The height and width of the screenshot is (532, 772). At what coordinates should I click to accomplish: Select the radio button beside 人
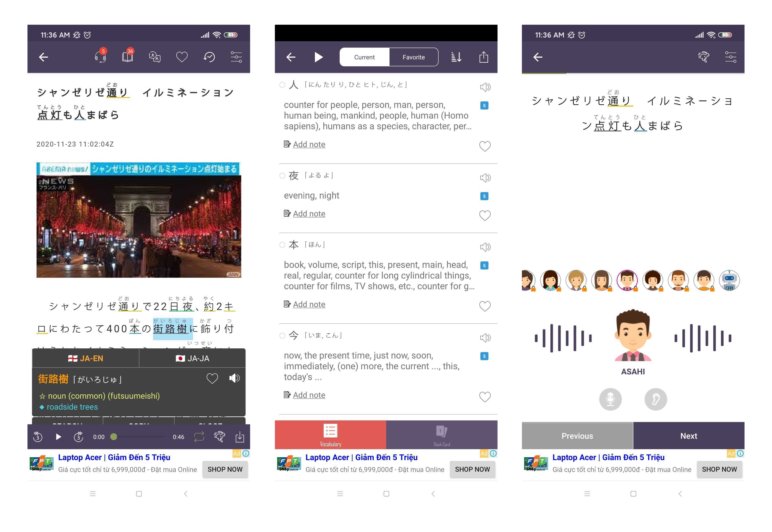282,85
